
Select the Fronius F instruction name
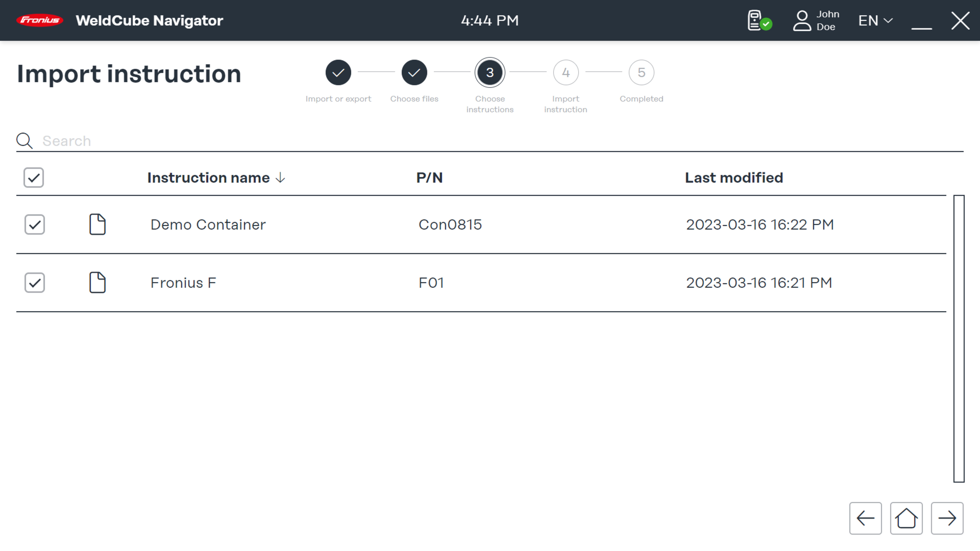click(x=183, y=283)
